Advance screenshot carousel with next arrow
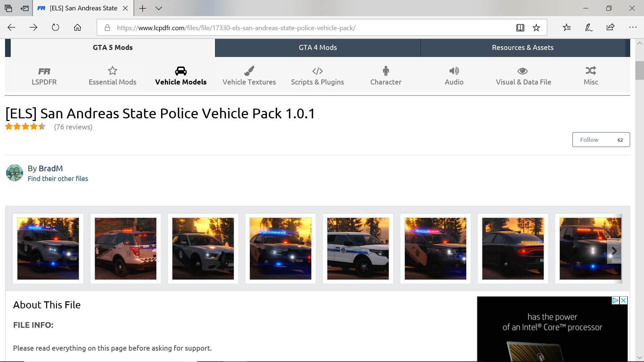644x362 pixels. click(614, 251)
